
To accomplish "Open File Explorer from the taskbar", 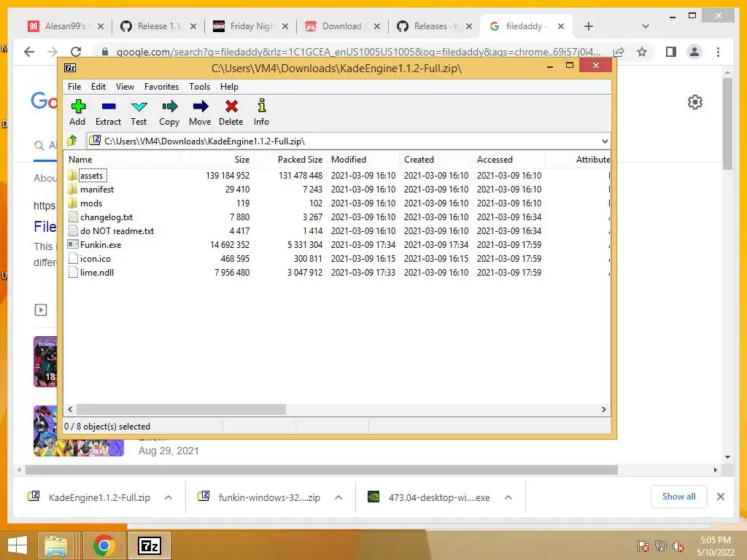I will click(x=56, y=545).
